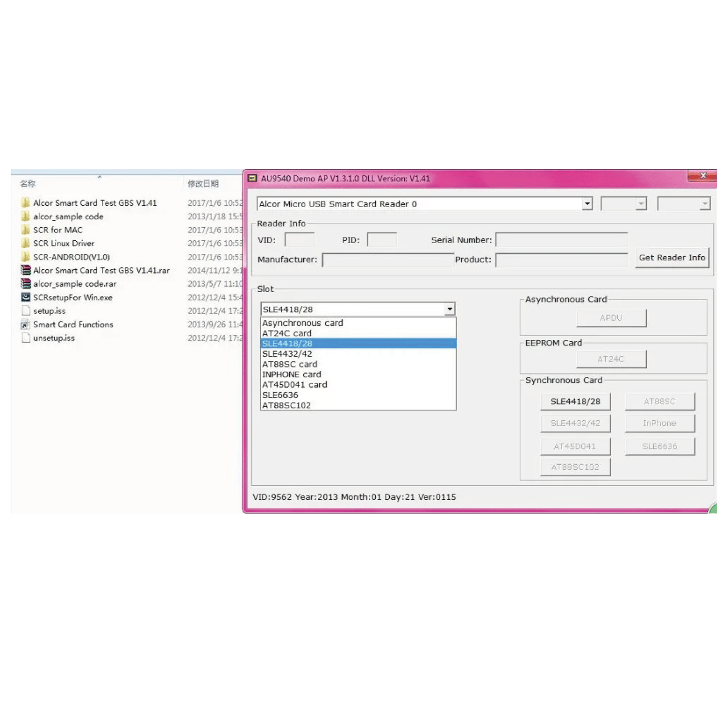This screenshot has width=728, height=728.
Task: Click the AT45D041 synchronous card button
Action: coord(576,446)
